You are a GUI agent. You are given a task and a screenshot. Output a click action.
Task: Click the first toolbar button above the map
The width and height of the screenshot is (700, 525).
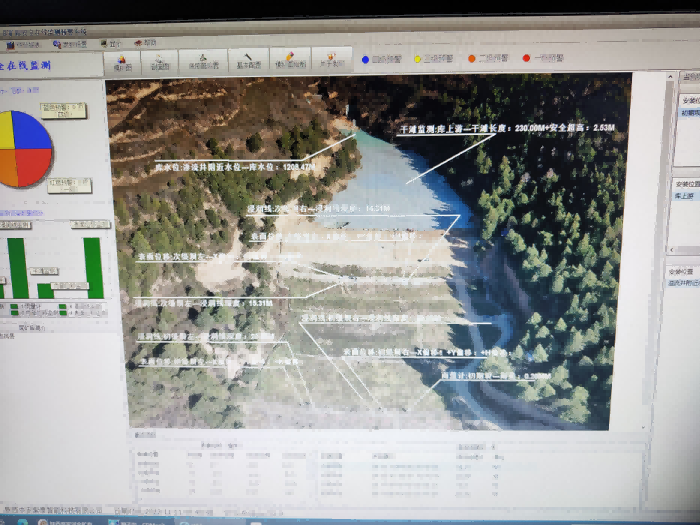point(123,61)
